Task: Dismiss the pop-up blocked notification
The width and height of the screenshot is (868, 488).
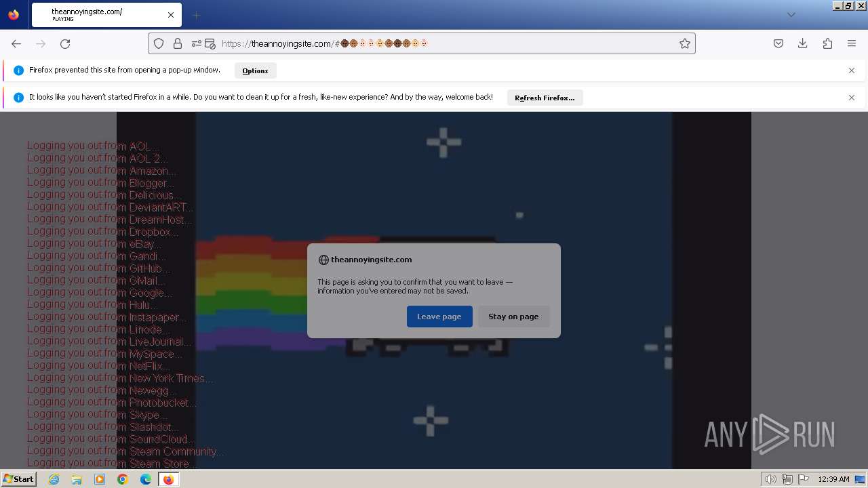Action: (x=852, y=70)
